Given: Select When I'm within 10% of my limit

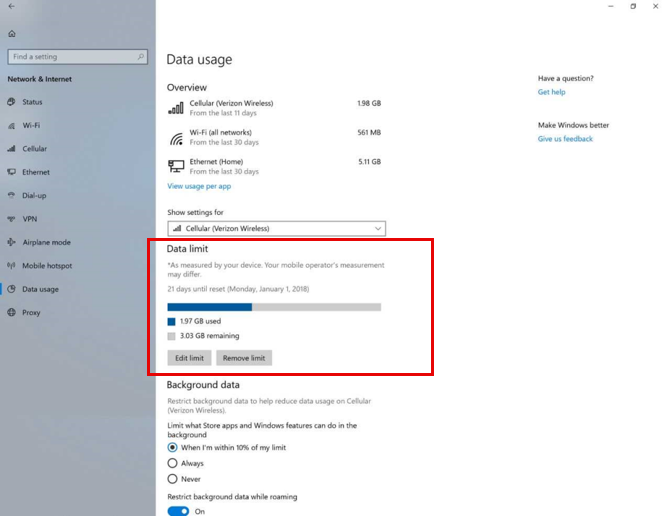Looking at the screenshot, I should click(172, 447).
